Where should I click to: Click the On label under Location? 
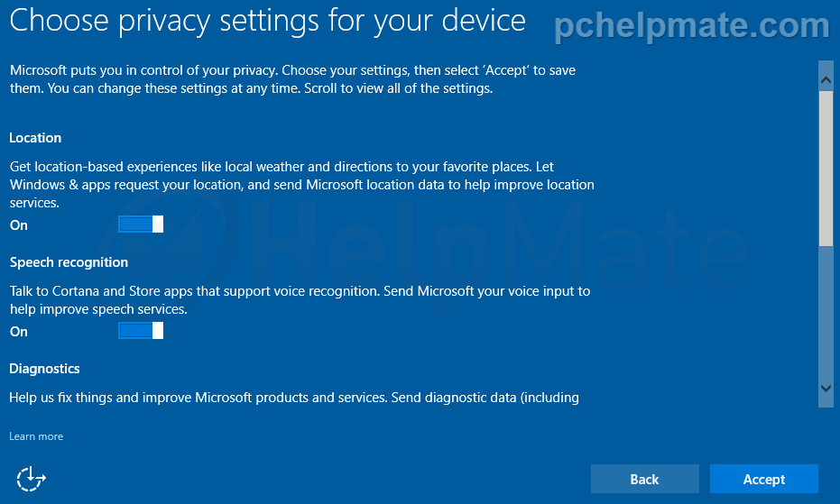click(19, 225)
